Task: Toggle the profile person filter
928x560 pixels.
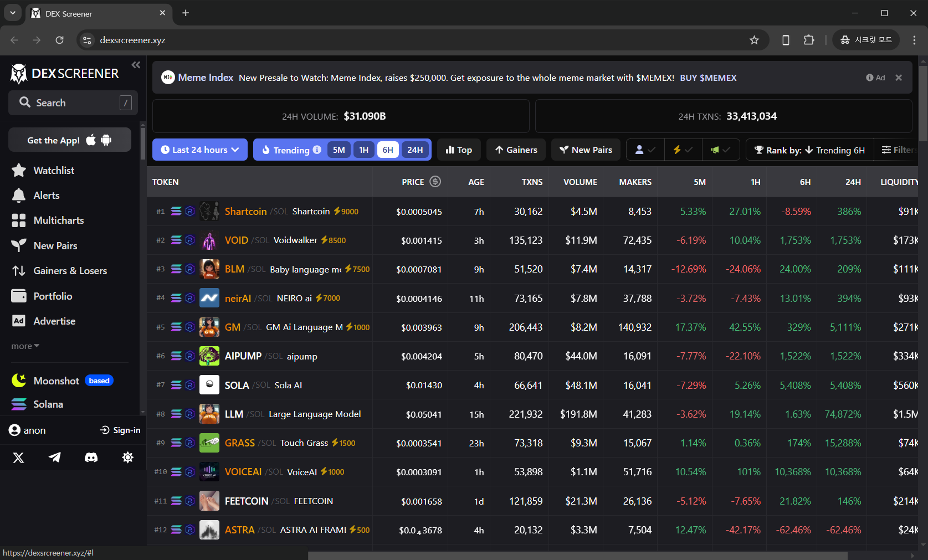Action: click(x=645, y=150)
